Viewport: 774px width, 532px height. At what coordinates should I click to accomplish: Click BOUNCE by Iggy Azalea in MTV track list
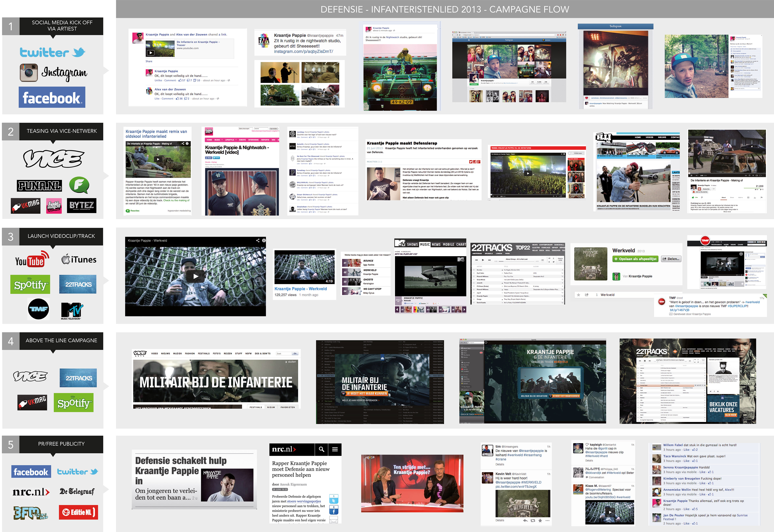(x=366, y=263)
